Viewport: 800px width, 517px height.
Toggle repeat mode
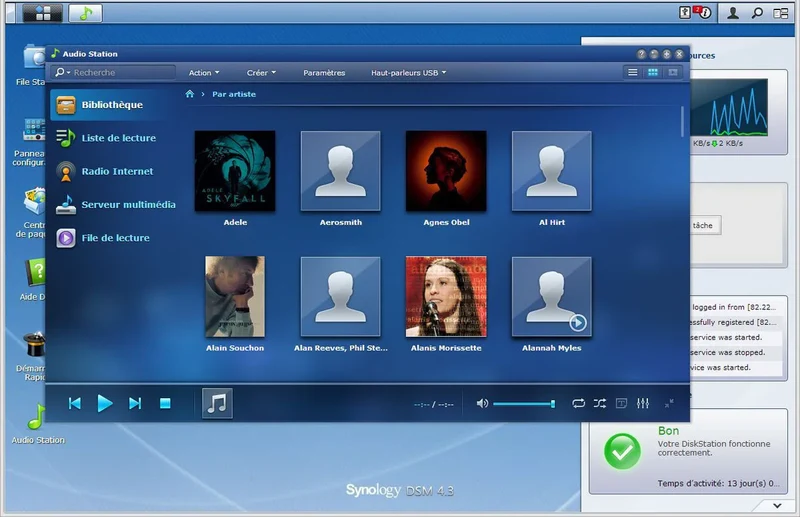(578, 404)
